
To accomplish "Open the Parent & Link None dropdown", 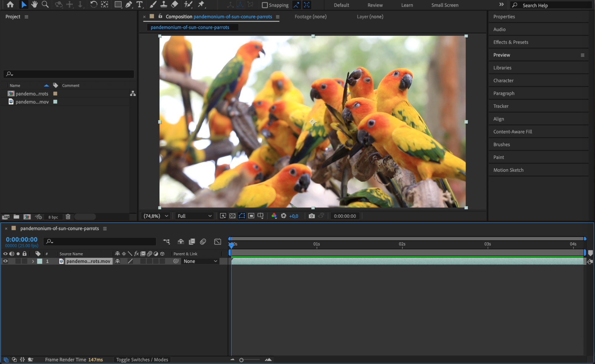I will (x=200, y=261).
